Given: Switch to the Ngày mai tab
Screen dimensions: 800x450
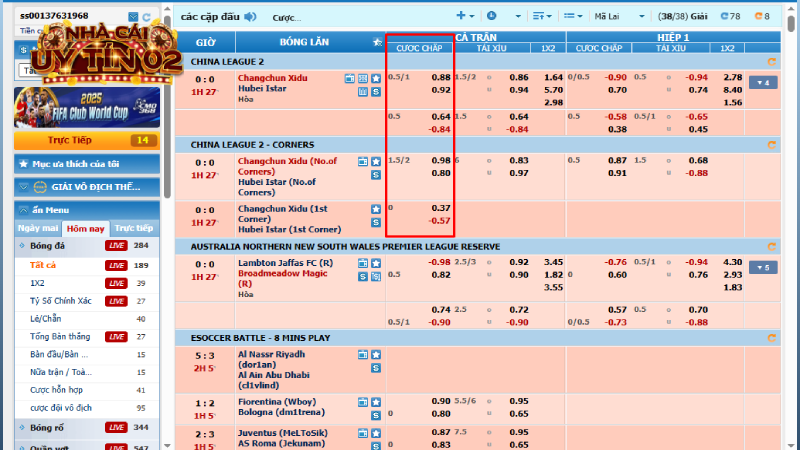Looking at the screenshot, I should point(40,228).
